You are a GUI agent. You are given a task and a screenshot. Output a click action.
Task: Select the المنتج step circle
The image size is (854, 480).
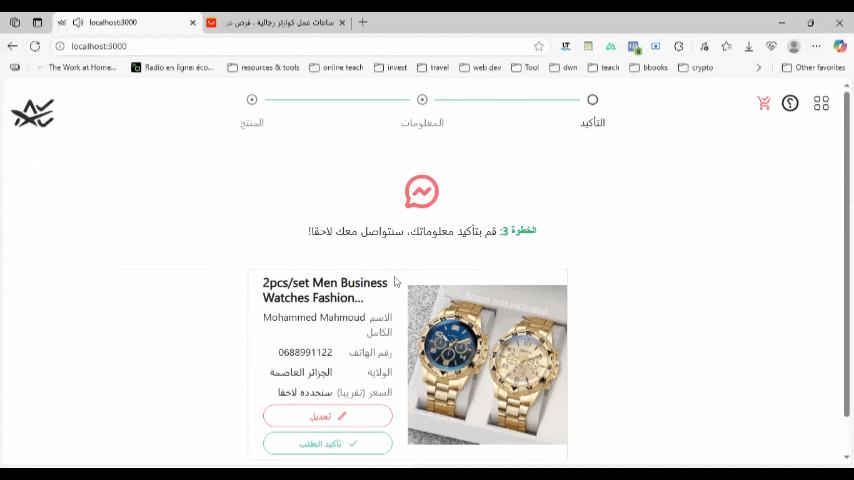[252, 100]
